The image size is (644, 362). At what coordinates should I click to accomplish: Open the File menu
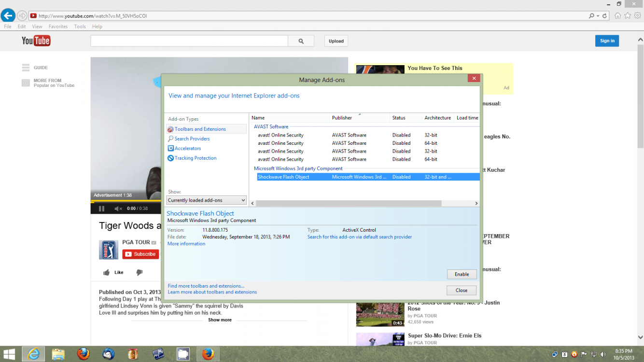click(8, 27)
